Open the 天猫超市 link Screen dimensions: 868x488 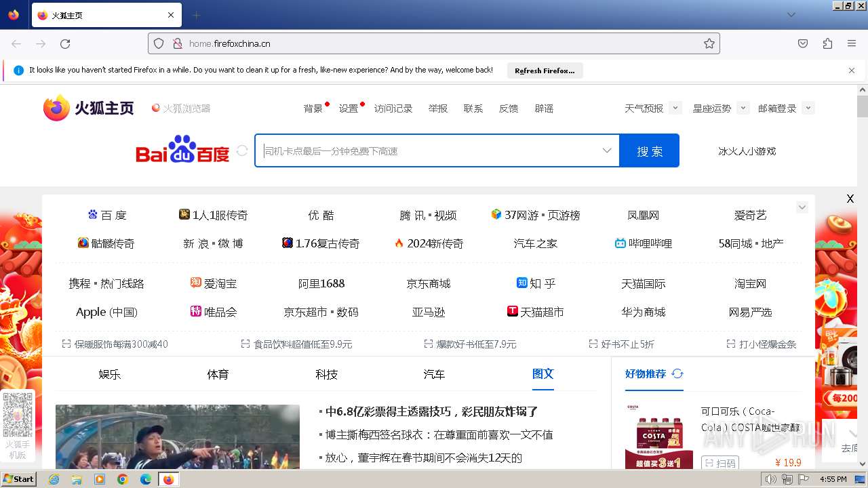(x=535, y=312)
